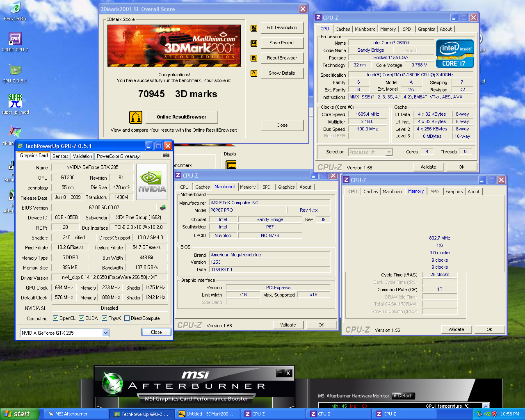Open the PowerColor Giveaway tab
The width and height of the screenshot is (525, 420).
(118, 156)
